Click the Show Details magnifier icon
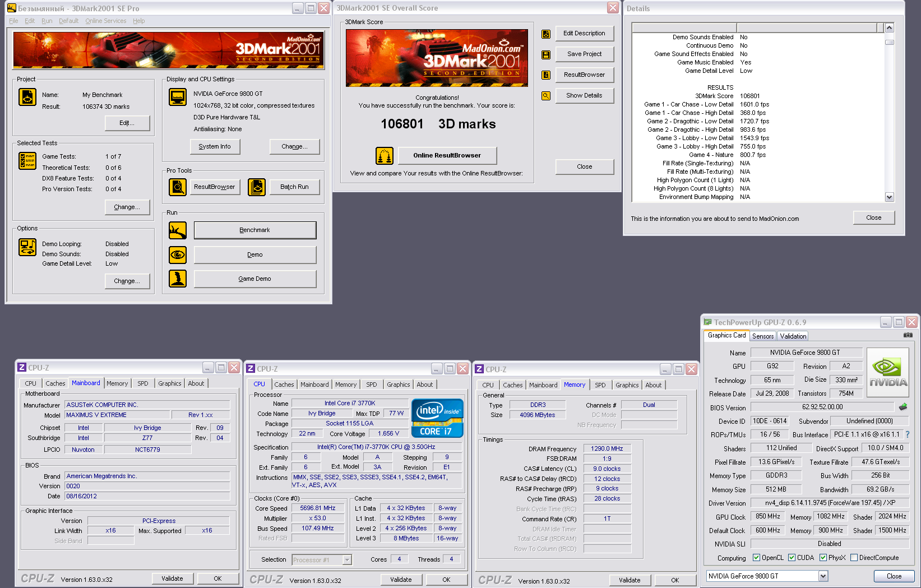This screenshot has height=588, width=921. (x=545, y=96)
